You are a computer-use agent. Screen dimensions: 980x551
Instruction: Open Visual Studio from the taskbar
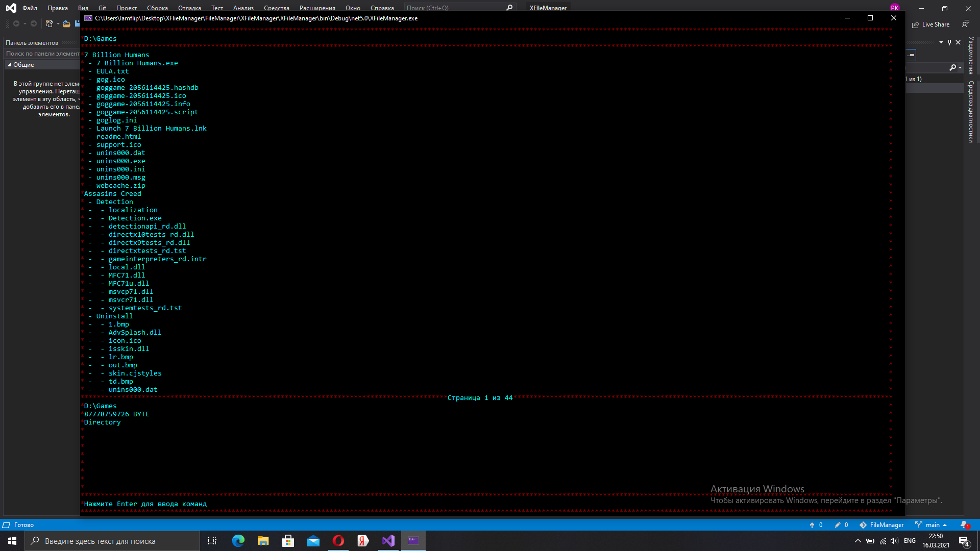pyautogui.click(x=388, y=541)
